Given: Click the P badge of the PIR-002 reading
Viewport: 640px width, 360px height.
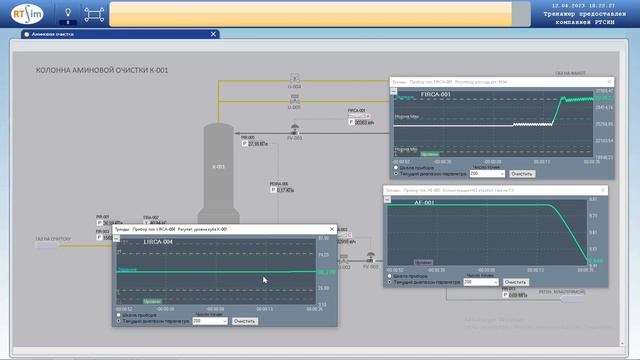Looking at the screenshot, I should (x=99, y=237).
